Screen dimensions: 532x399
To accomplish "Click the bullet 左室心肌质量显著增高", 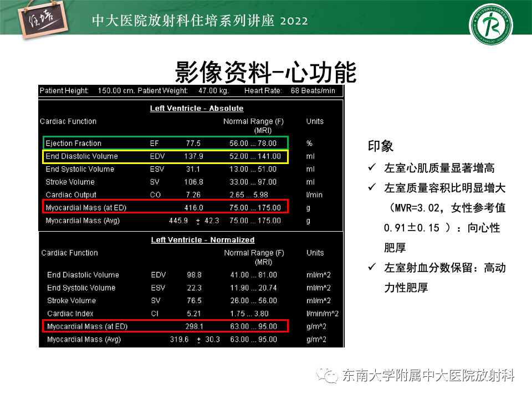I will [x=439, y=168].
